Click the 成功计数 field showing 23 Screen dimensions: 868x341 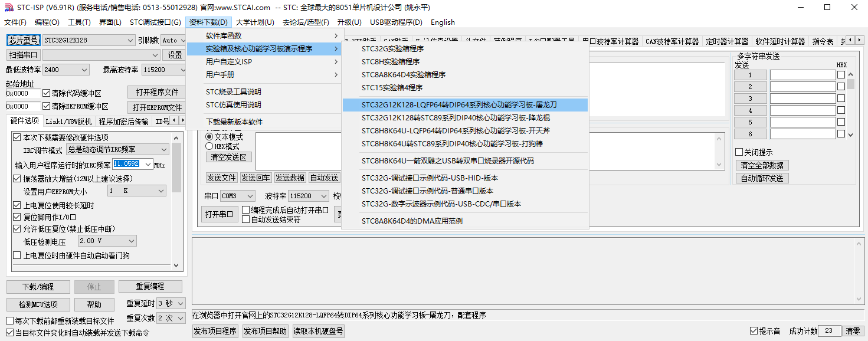pos(830,331)
